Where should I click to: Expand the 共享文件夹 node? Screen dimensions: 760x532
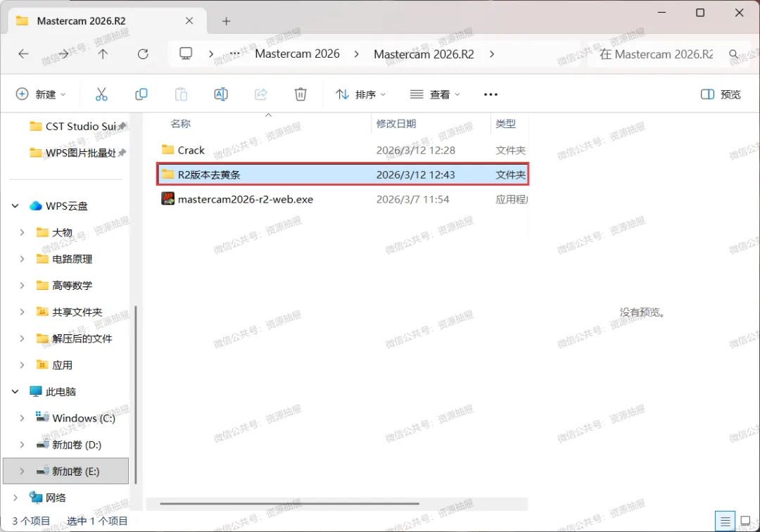[x=22, y=312]
